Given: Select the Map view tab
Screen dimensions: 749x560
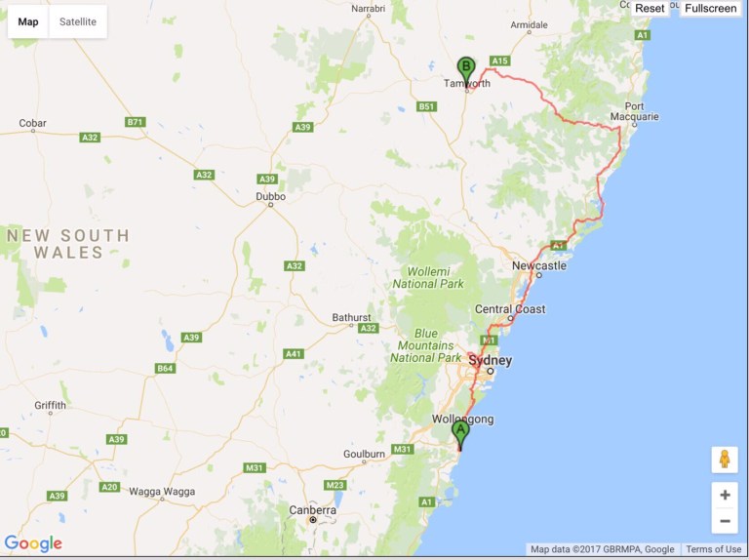Looking at the screenshot, I should (x=28, y=21).
